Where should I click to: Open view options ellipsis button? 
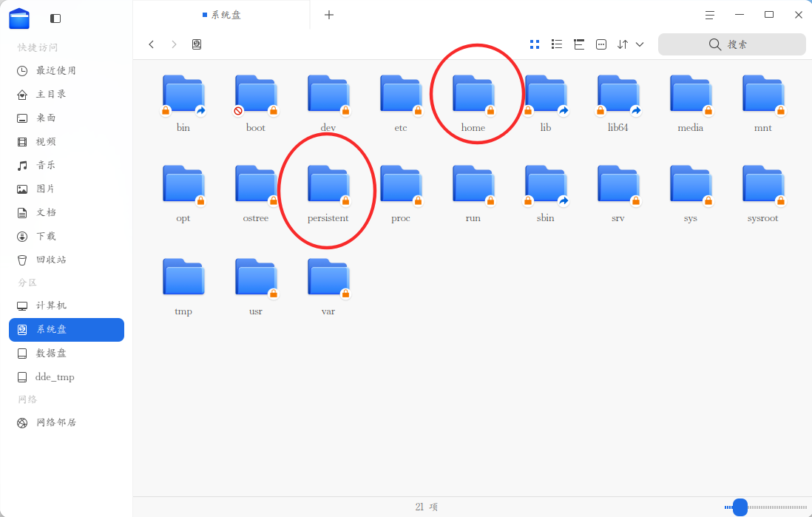click(x=601, y=44)
